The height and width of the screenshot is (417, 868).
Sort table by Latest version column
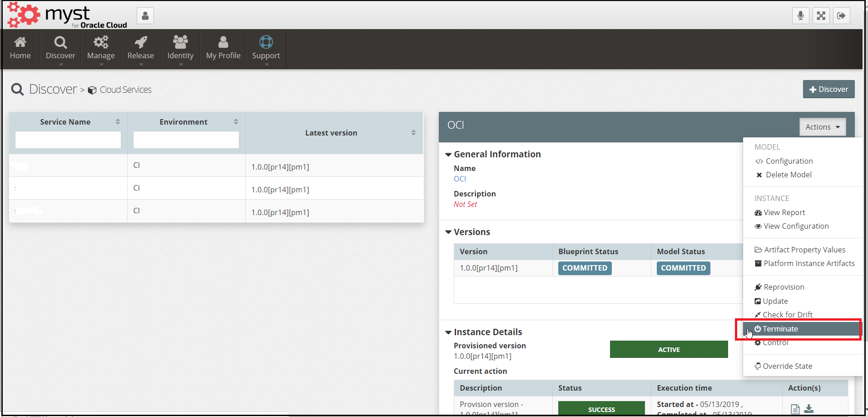pyautogui.click(x=413, y=133)
